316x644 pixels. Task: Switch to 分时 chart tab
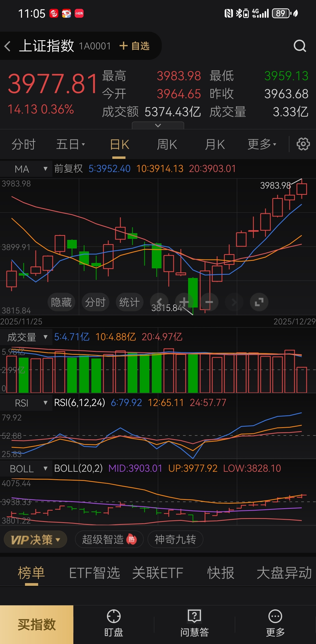[23, 144]
